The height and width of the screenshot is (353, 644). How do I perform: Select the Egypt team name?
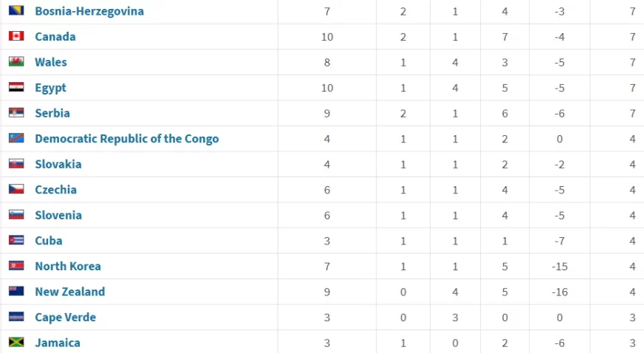tap(50, 88)
